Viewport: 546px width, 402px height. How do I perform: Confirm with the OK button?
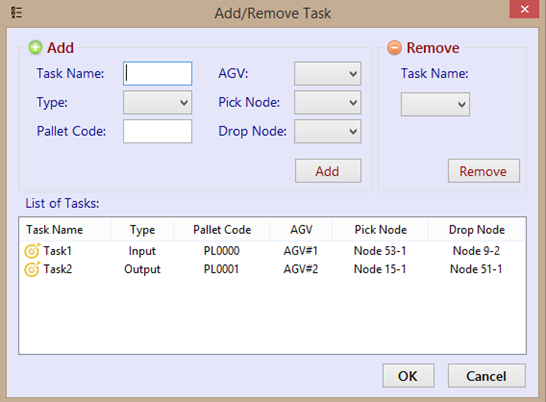(408, 376)
